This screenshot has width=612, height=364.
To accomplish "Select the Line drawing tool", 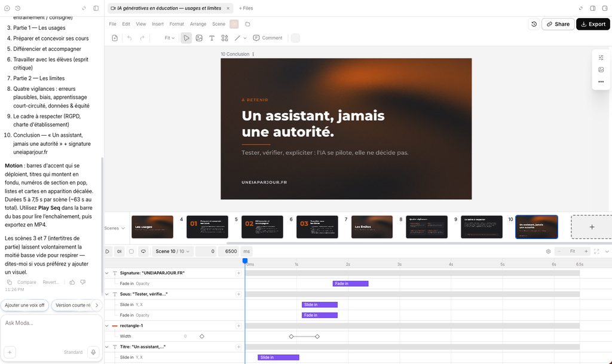I will pos(237,38).
